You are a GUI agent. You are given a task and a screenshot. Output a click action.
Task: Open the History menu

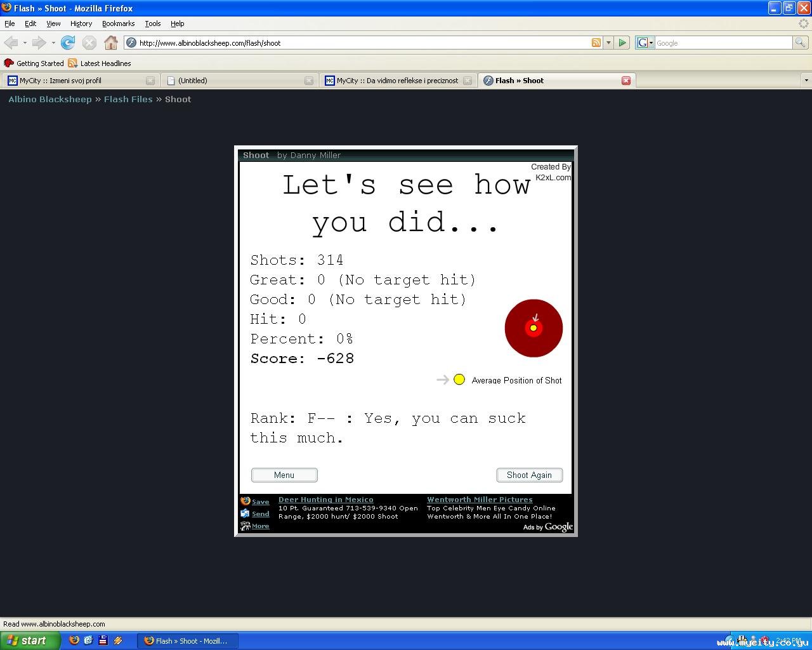(81, 23)
